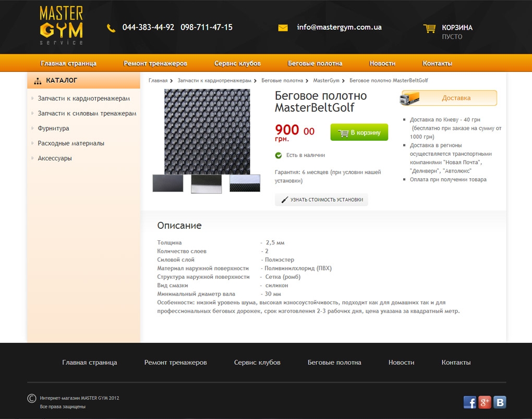Screen dimensions: 532x419
Task: Click the delivery truck icon
Action: [x=412, y=98]
